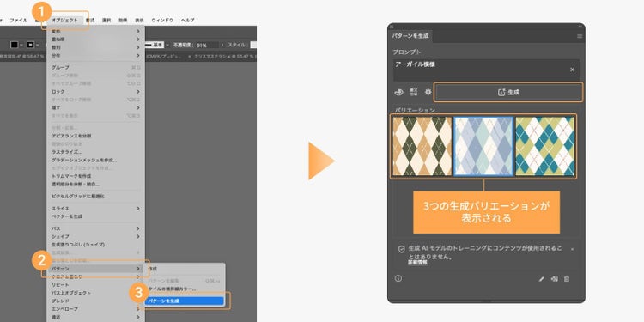This screenshot has width=644, height=322.
Task: Open the ファイル menu
Action: 19,20
